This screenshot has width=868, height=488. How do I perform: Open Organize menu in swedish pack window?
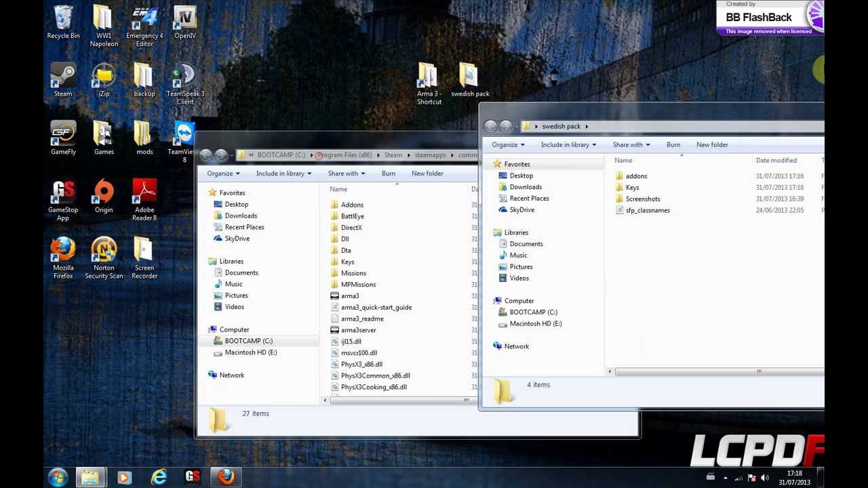pos(508,144)
